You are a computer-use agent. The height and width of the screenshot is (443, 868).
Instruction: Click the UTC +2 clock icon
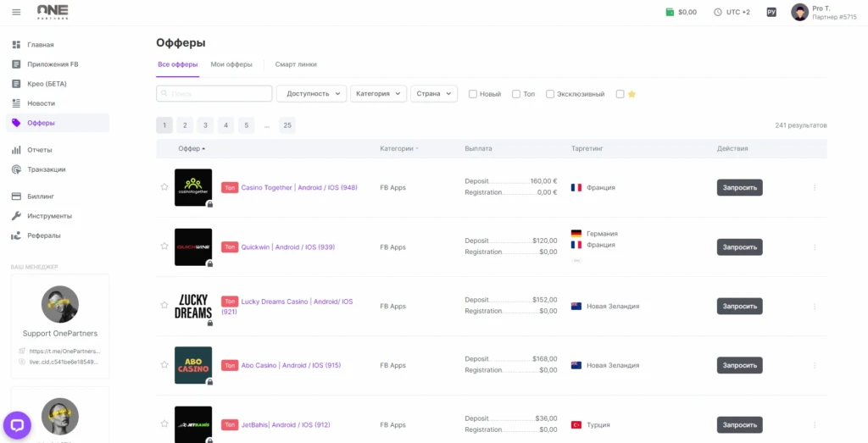(718, 12)
